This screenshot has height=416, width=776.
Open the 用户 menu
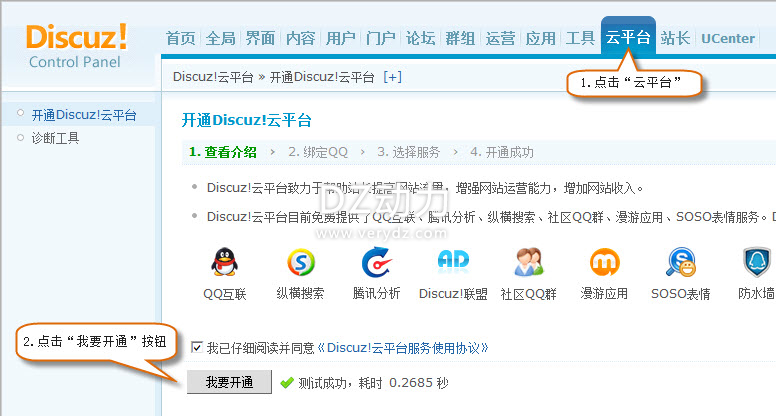[x=340, y=38]
